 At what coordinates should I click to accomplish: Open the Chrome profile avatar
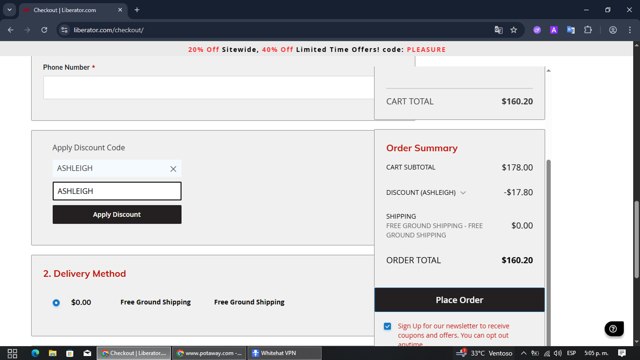click(x=613, y=30)
